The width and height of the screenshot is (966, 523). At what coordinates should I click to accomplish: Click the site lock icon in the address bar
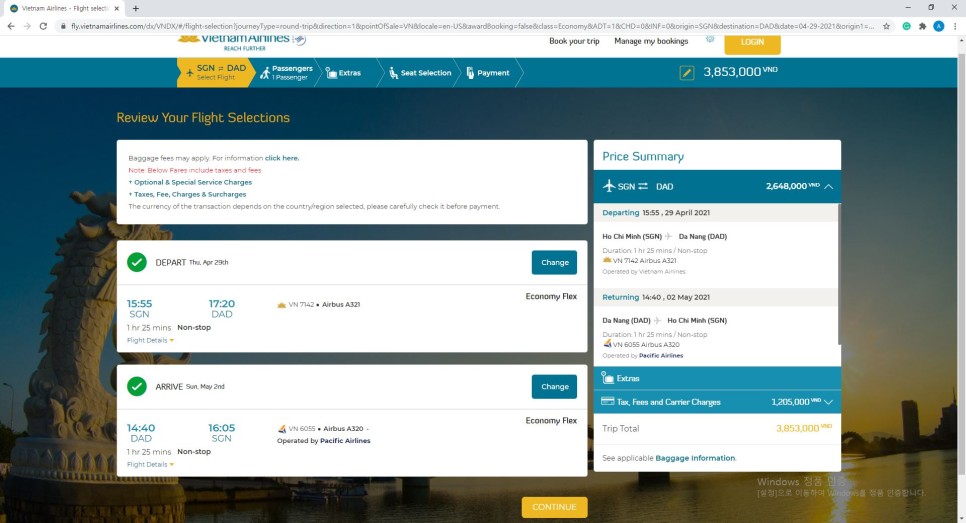(63, 26)
